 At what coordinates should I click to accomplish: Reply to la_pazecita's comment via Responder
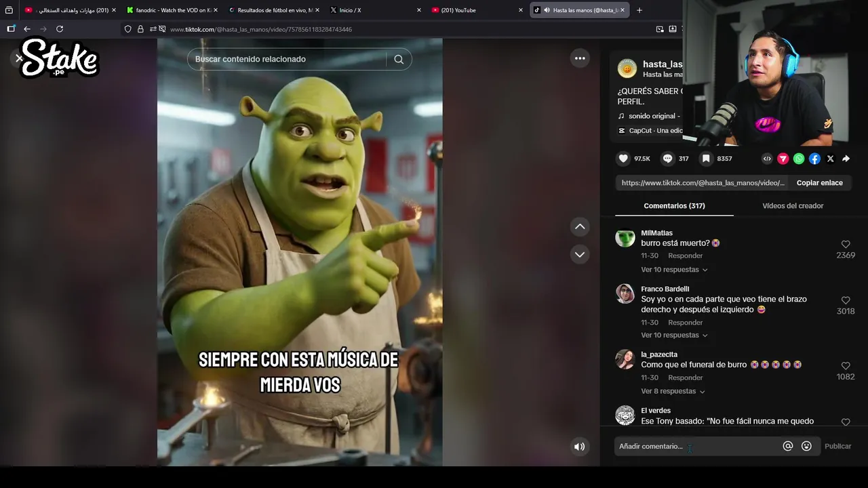[685, 378]
